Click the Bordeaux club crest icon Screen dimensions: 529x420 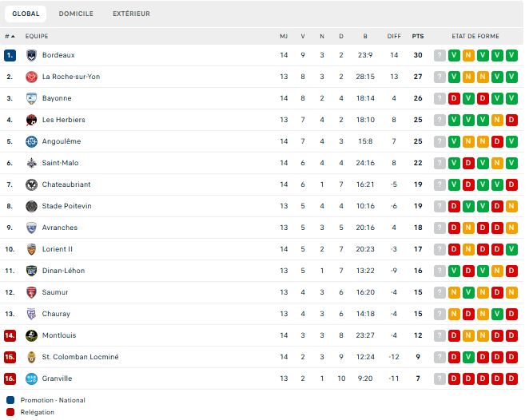tap(32, 55)
